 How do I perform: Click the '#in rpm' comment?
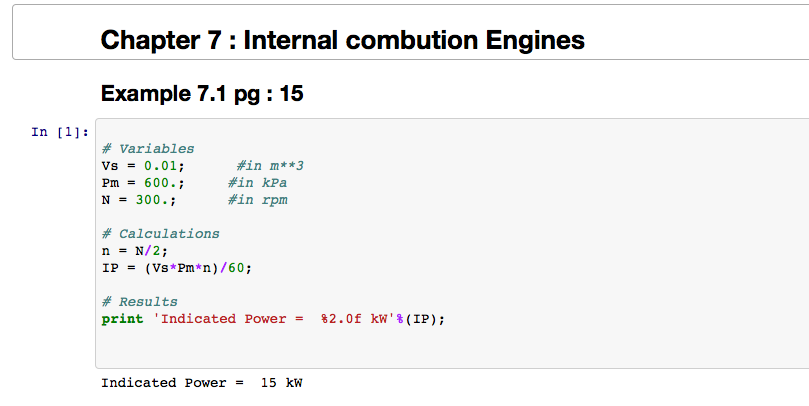point(257,200)
